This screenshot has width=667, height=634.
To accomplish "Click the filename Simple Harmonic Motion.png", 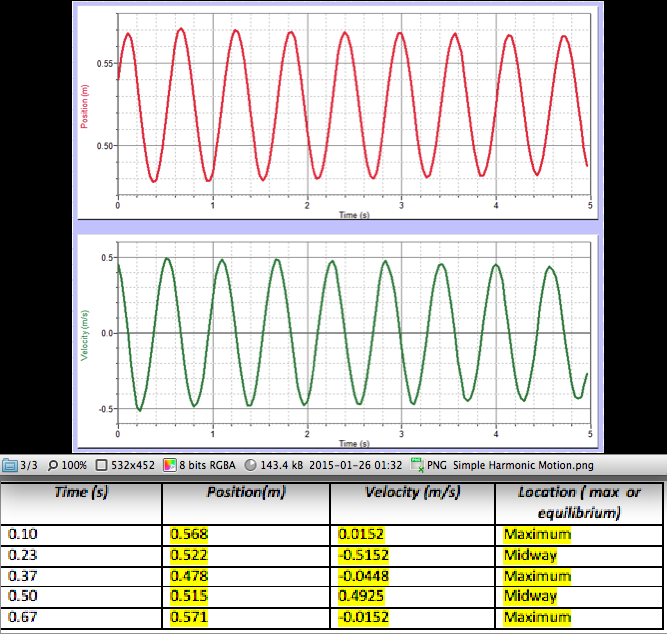I will point(512,465).
